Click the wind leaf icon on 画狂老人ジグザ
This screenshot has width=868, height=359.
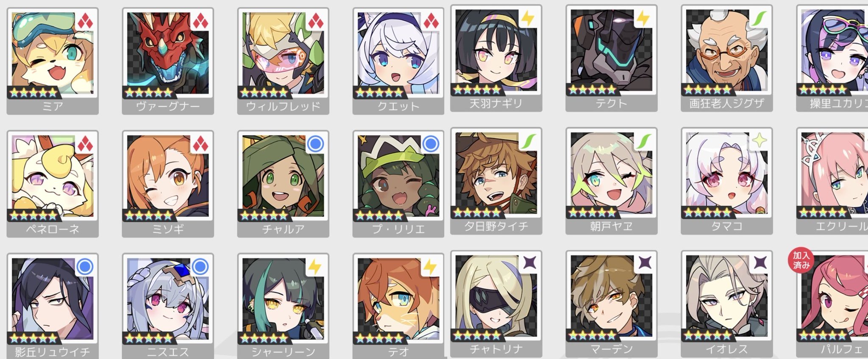tap(759, 18)
